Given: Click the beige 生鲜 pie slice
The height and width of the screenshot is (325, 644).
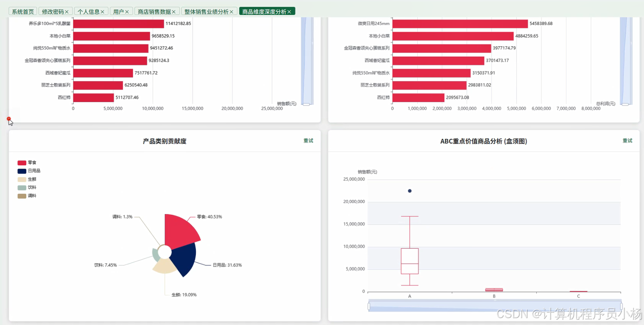Looking at the screenshot, I should click(164, 266).
